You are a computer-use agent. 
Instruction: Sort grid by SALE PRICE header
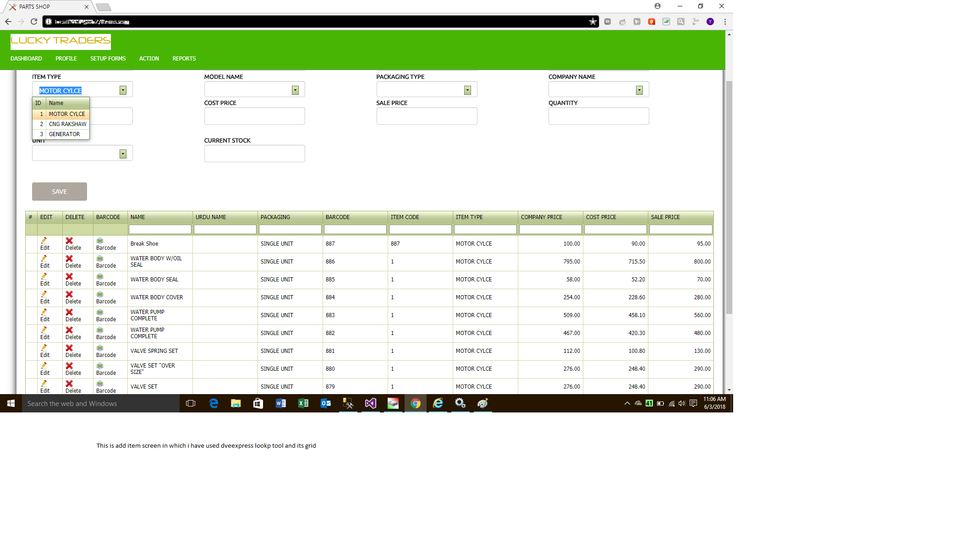tap(681, 217)
